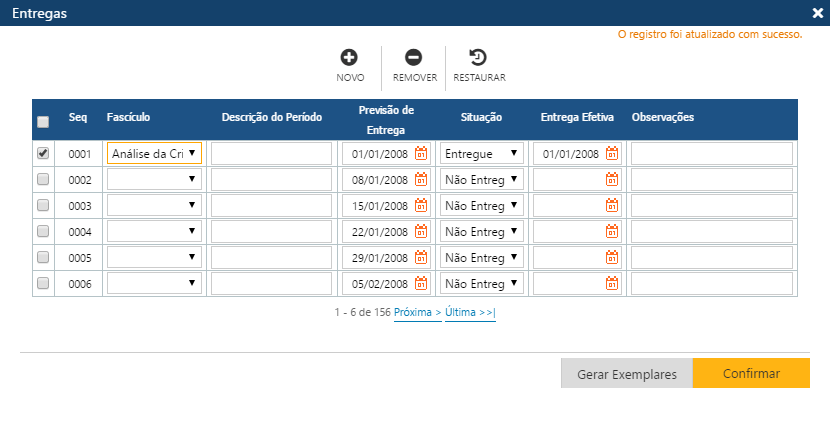The image size is (831, 432).
Task: Jump to Última page link
Action: pyautogui.click(x=470, y=312)
